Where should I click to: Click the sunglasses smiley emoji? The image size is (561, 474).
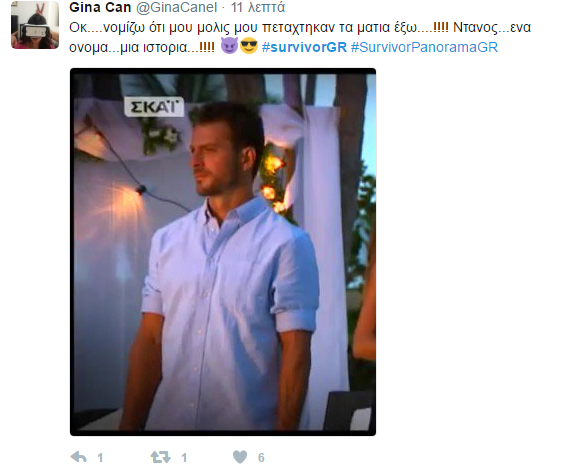pyautogui.click(x=249, y=47)
